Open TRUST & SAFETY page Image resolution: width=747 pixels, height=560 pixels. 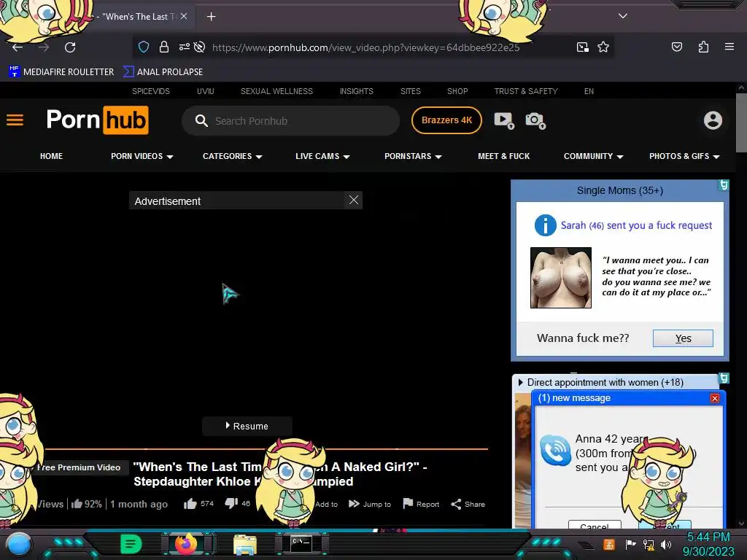point(526,91)
